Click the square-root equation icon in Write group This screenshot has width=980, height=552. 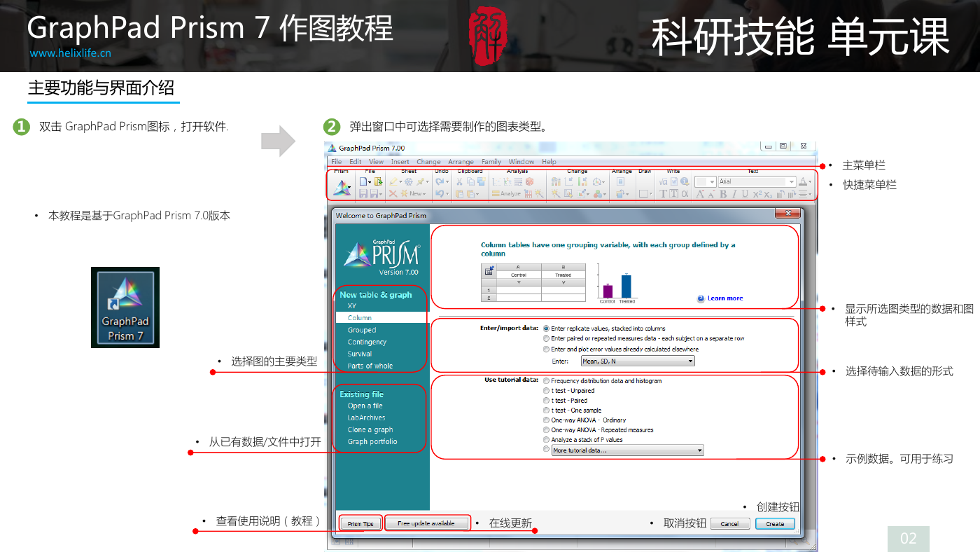pos(663,181)
